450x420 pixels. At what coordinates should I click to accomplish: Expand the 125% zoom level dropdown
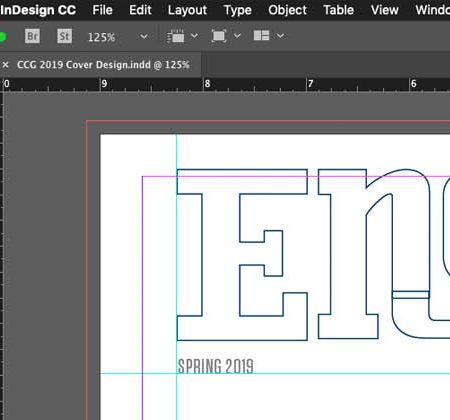[x=144, y=36]
